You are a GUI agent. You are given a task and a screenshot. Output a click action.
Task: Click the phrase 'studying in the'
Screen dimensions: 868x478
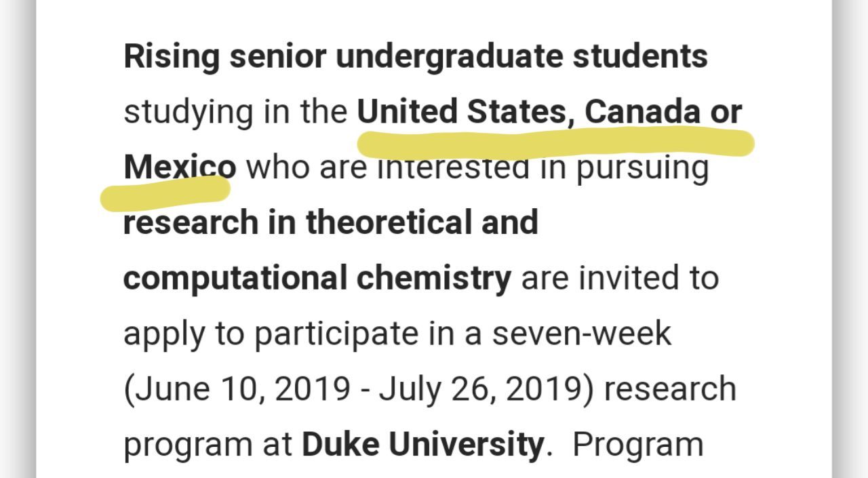(235, 113)
